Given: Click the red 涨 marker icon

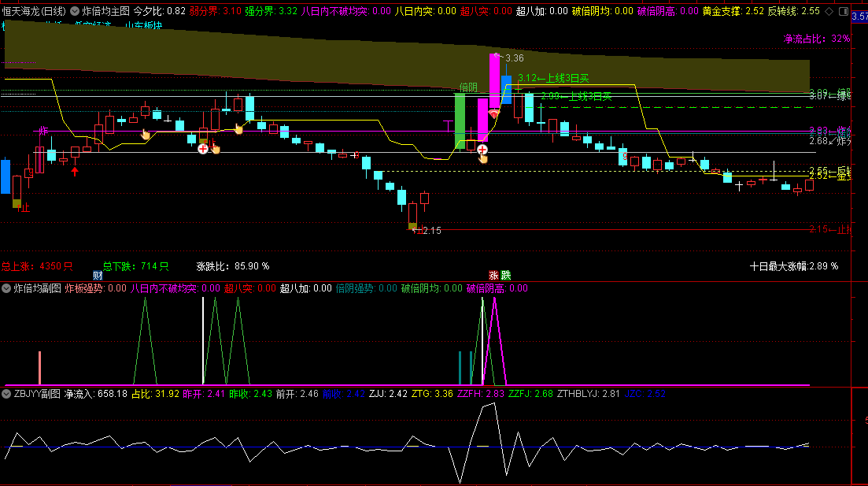Looking at the screenshot, I should coord(493,276).
